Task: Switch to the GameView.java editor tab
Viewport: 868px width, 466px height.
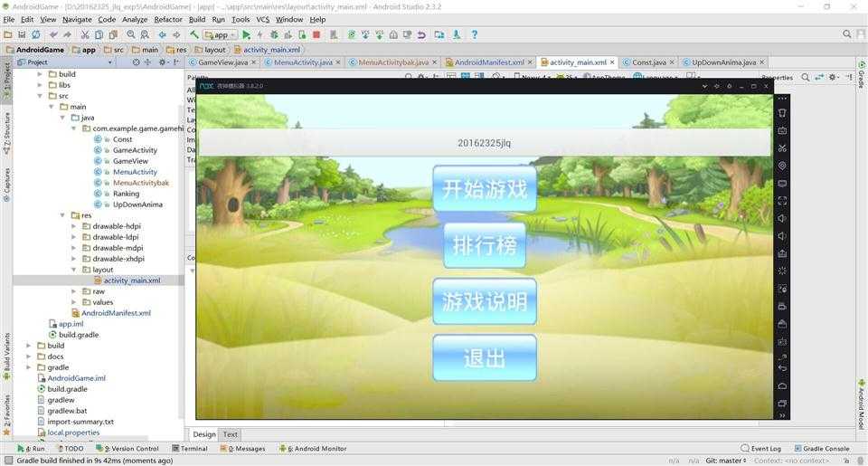Action: (x=222, y=62)
